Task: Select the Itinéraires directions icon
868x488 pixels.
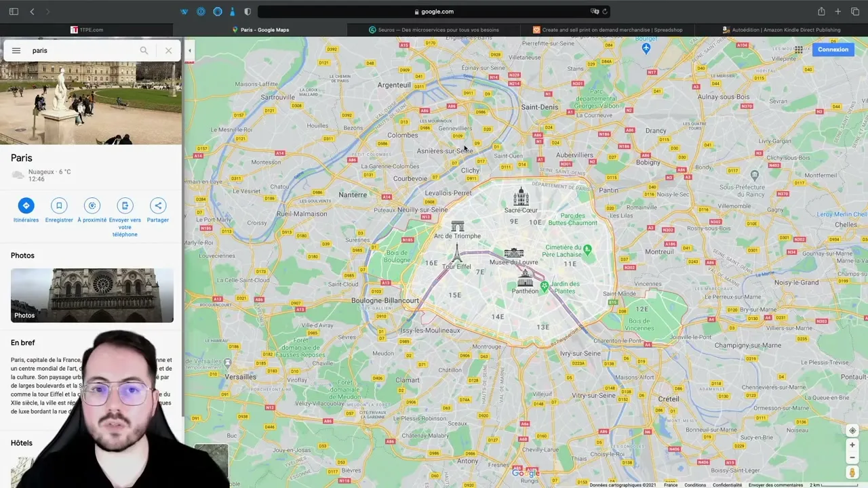Action: click(26, 205)
